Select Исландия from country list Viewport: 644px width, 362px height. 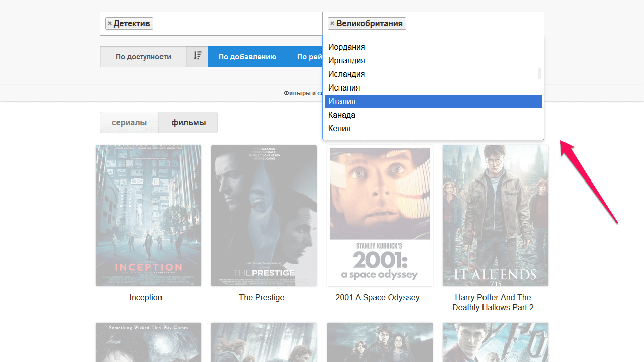tap(433, 74)
